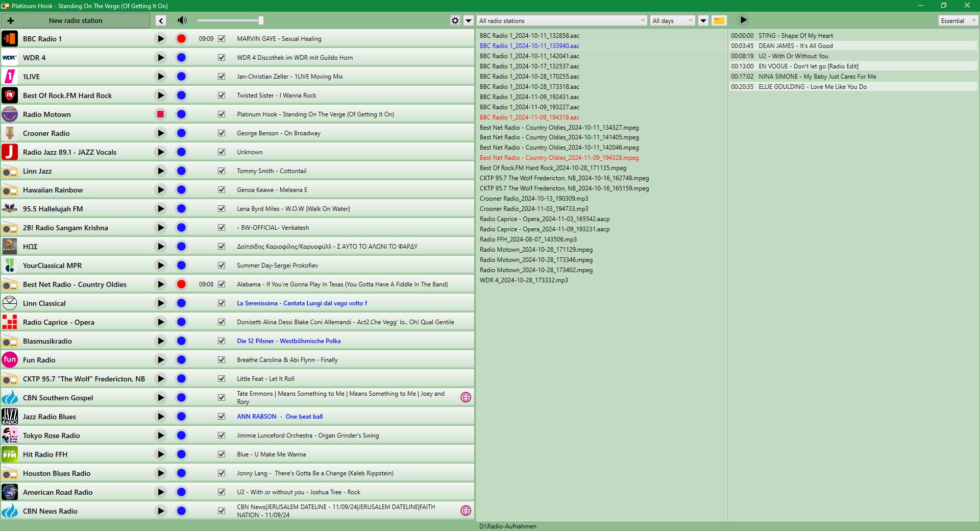Start recording WDR 4
Viewport: 980px width, 531px height.
tap(181, 58)
